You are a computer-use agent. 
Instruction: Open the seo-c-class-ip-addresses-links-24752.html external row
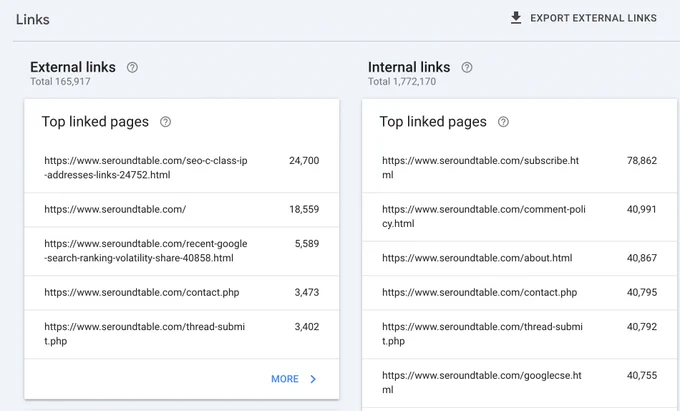(x=182, y=168)
